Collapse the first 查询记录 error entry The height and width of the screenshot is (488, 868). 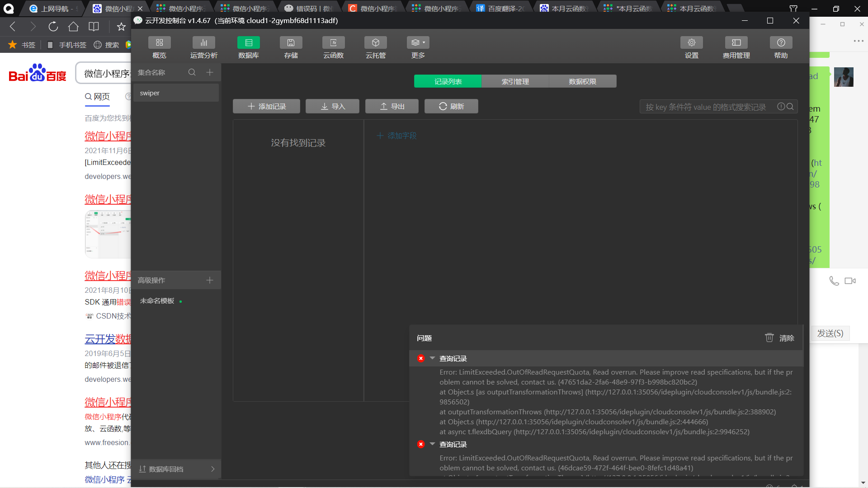(432, 358)
